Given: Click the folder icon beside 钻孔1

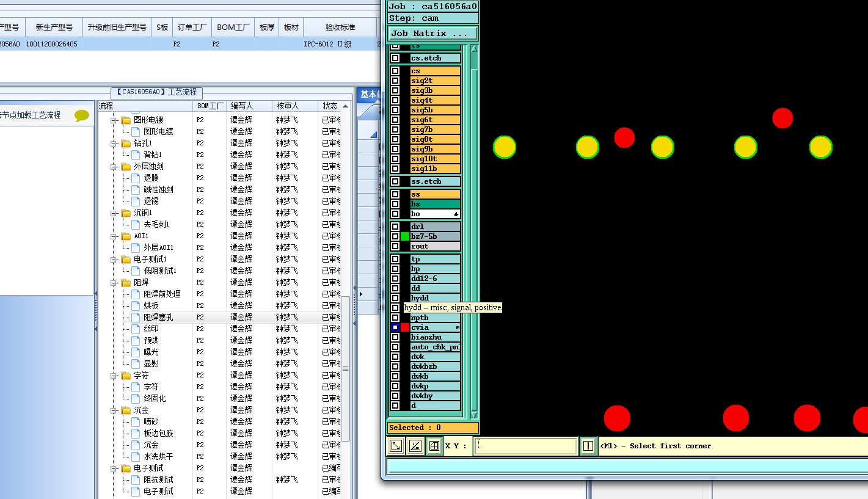Looking at the screenshot, I should [x=126, y=143].
